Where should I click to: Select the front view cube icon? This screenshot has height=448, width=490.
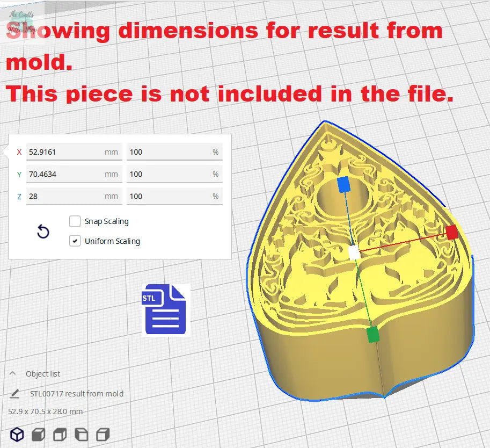[x=38, y=434]
